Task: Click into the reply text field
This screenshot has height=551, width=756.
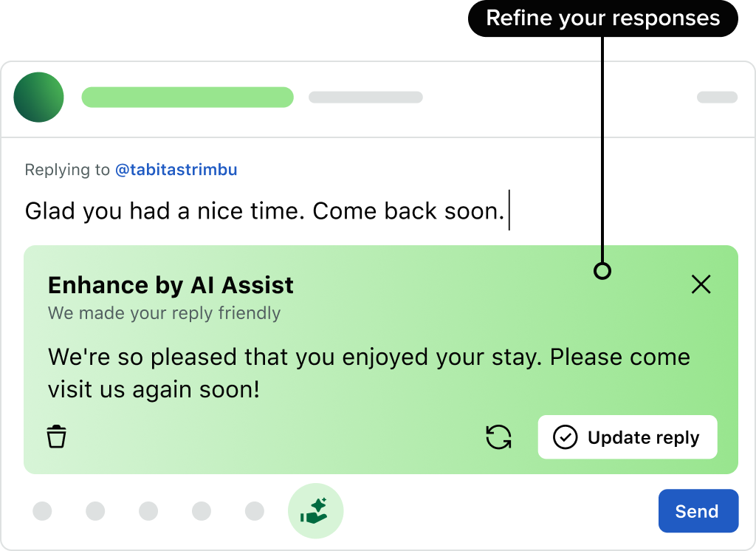Action: [266, 211]
